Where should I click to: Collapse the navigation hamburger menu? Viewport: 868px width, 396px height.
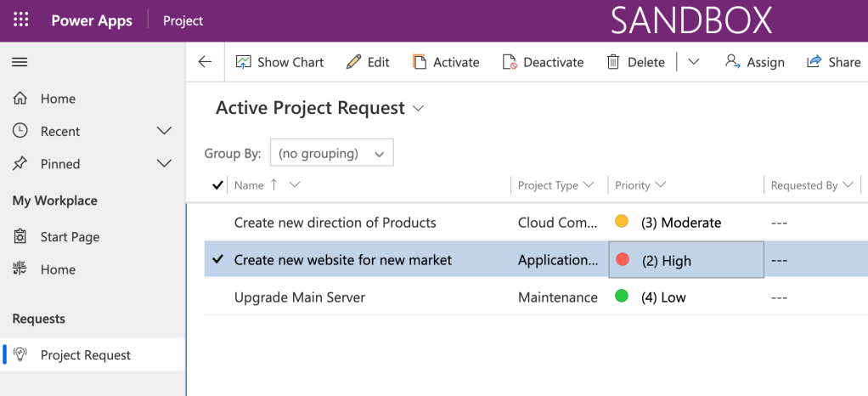point(20,62)
